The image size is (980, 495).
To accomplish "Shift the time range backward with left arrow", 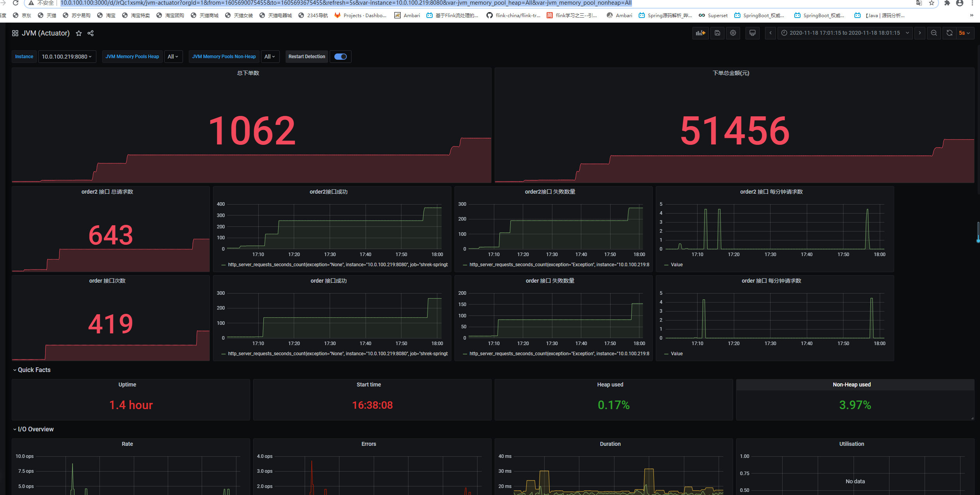I will coord(771,33).
